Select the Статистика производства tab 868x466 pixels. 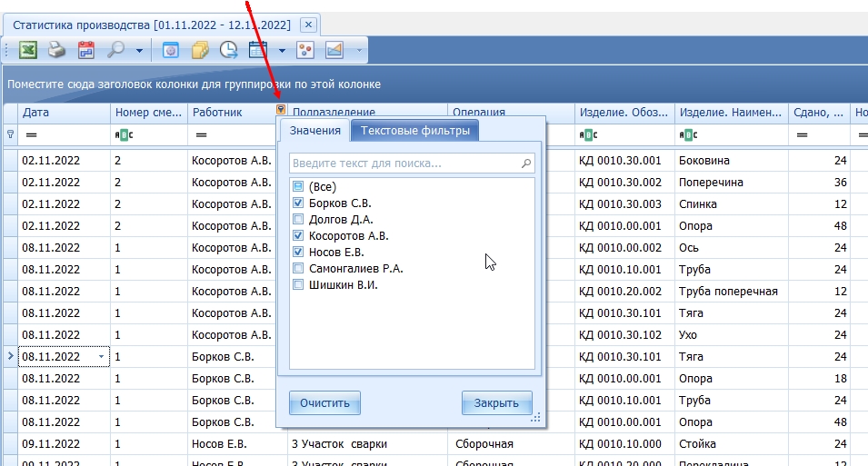click(x=152, y=25)
